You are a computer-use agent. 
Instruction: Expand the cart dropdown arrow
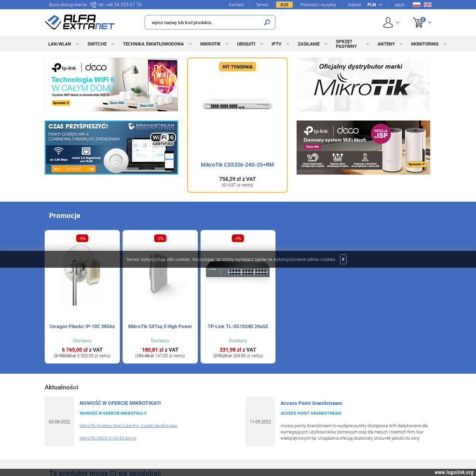(x=429, y=22)
